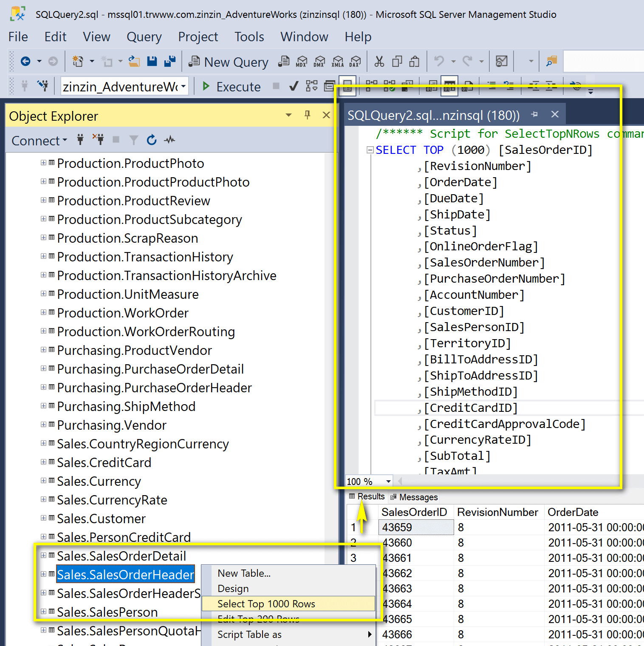644x646 pixels.
Task: Click the New Project icon
Action: [78, 62]
